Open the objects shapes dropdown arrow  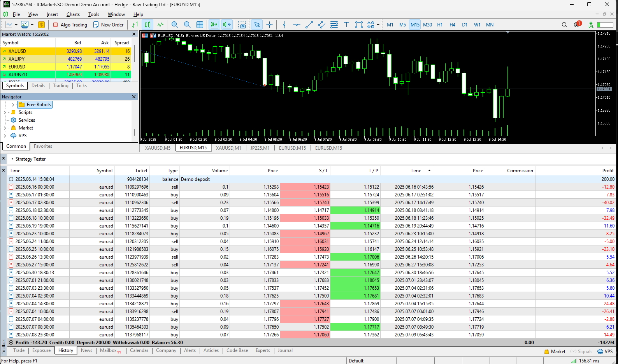point(378,25)
